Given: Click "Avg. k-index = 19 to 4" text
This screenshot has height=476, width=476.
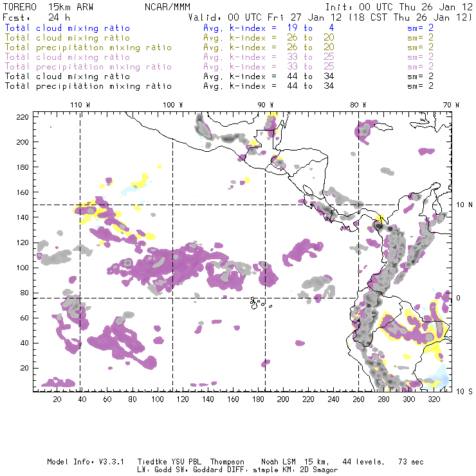Looking at the screenshot, I should pos(269,28).
